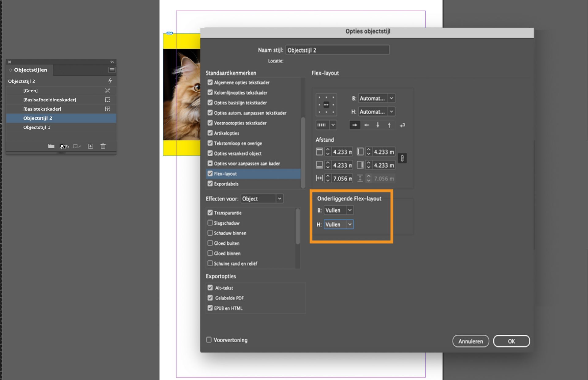Screen dimensions: 588x380
Task: Confirm dialog with OK button
Action: 511,341
